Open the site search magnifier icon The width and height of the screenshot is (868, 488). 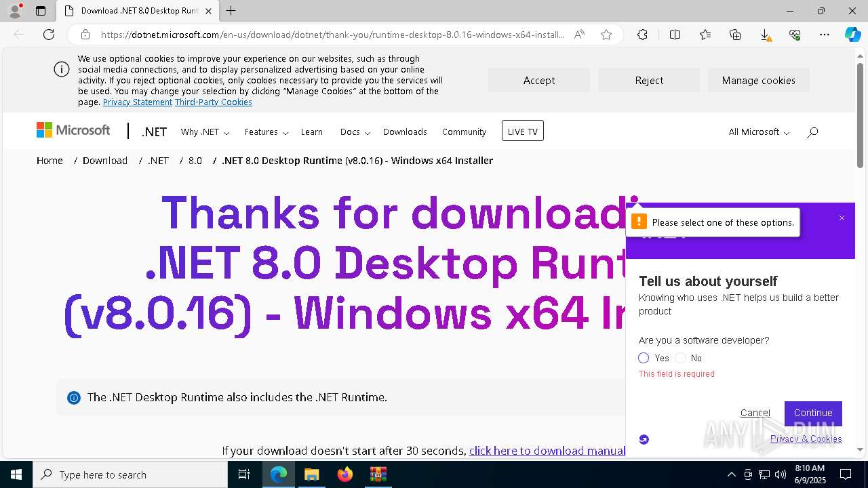click(x=812, y=132)
